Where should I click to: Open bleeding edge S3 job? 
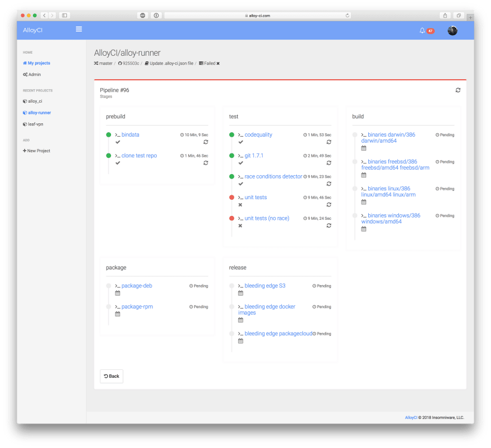click(265, 286)
